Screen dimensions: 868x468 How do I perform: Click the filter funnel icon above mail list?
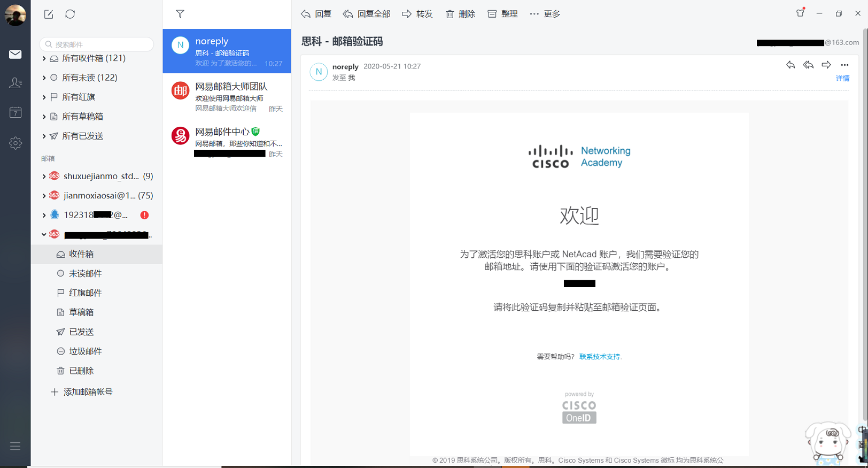(180, 14)
